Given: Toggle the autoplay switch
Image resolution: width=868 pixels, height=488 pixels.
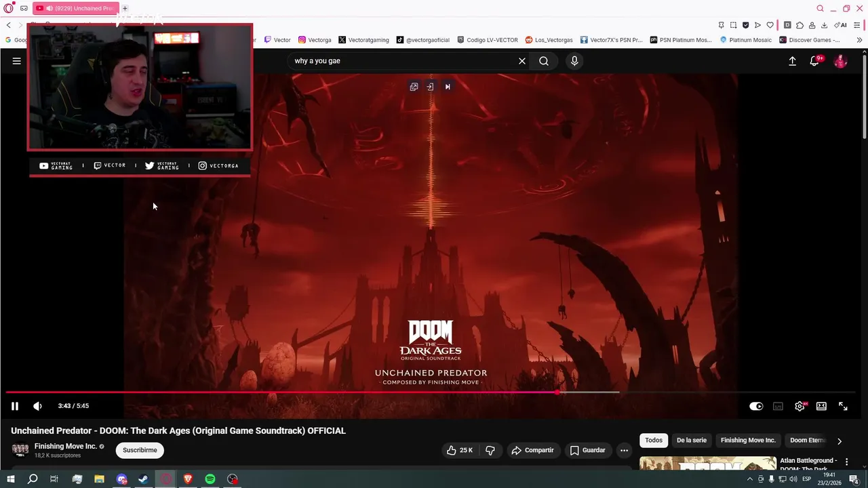Looking at the screenshot, I should 756,406.
